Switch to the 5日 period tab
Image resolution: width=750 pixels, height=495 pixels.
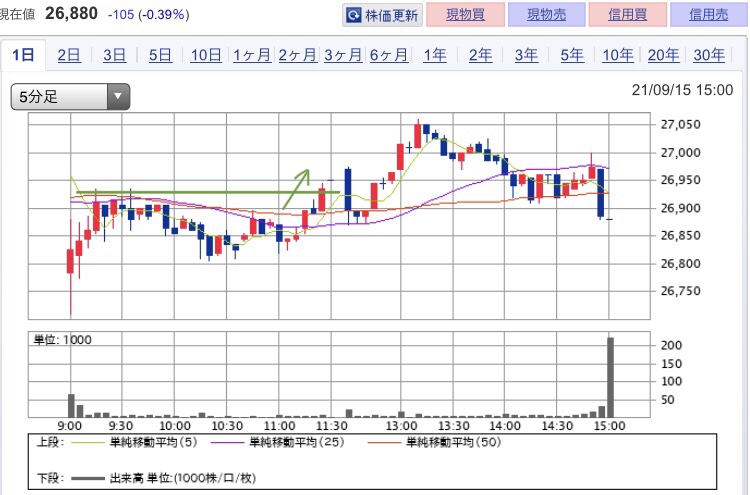tap(160, 55)
